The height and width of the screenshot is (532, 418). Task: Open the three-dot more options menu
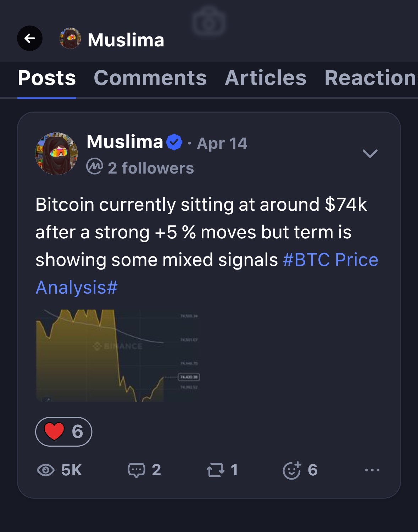coord(372,470)
